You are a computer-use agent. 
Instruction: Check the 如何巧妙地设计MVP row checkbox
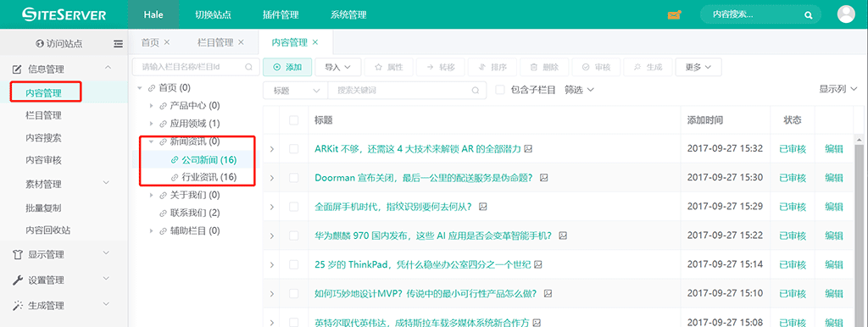[294, 293]
